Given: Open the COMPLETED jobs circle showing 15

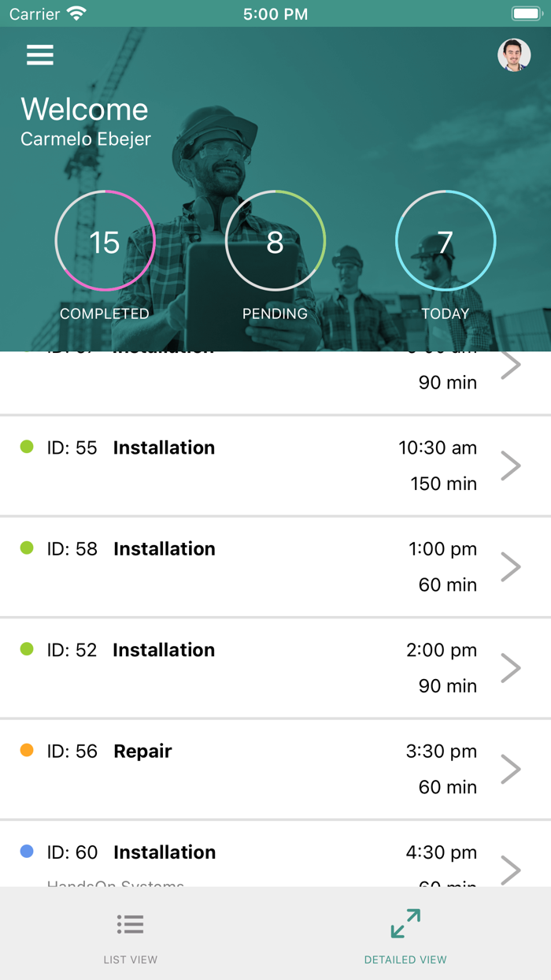Looking at the screenshot, I should pos(105,241).
